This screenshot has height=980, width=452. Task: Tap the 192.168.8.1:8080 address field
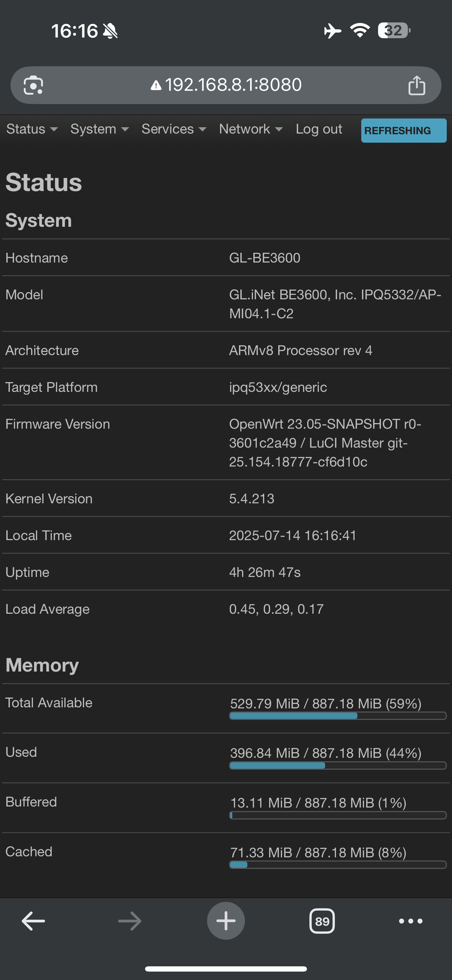pos(226,85)
